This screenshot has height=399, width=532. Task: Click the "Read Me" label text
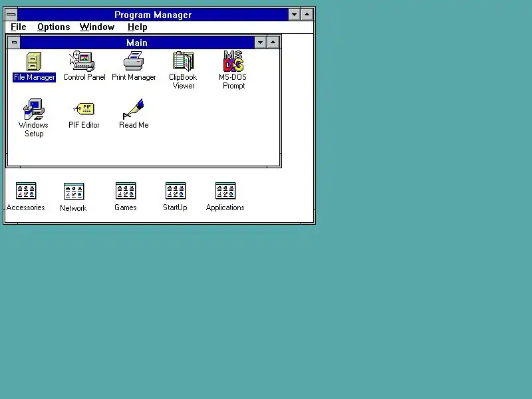pyautogui.click(x=134, y=125)
